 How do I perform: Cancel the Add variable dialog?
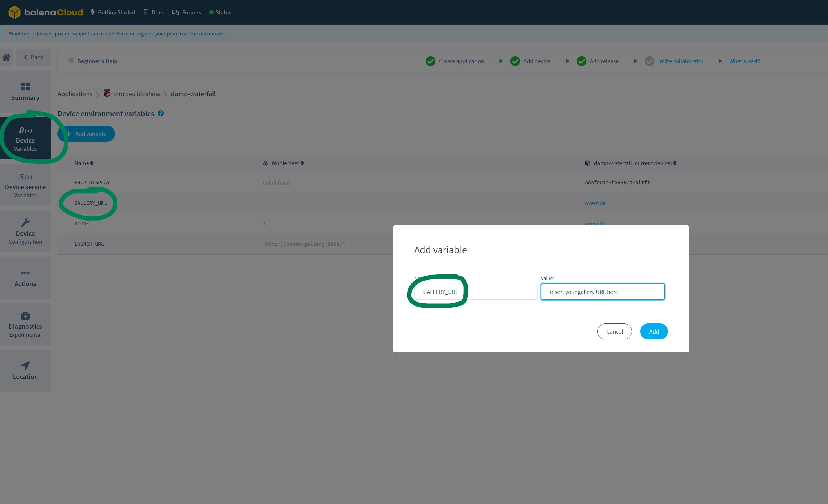(x=614, y=332)
